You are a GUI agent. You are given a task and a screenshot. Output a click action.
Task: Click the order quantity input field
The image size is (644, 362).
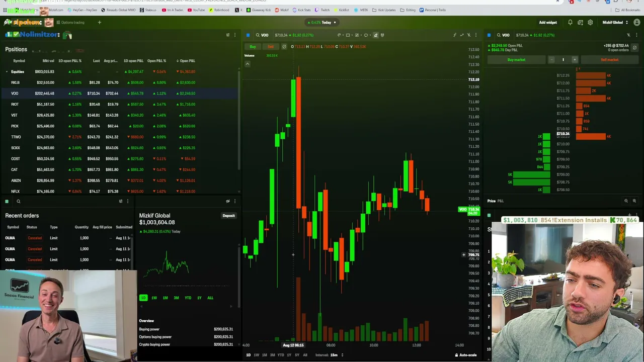[563, 60]
